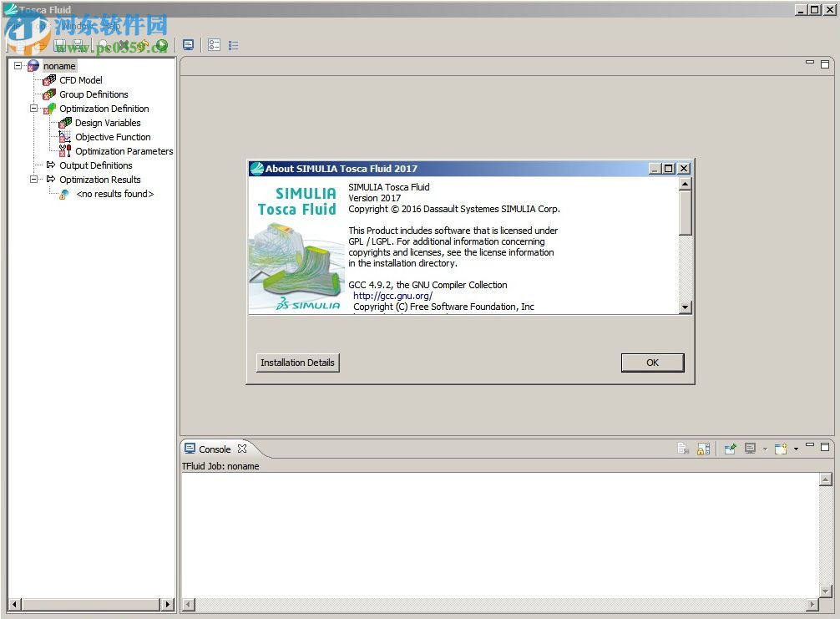This screenshot has width=840, height=619.
Task: Collapse the noname root tree node
Action: (18, 65)
